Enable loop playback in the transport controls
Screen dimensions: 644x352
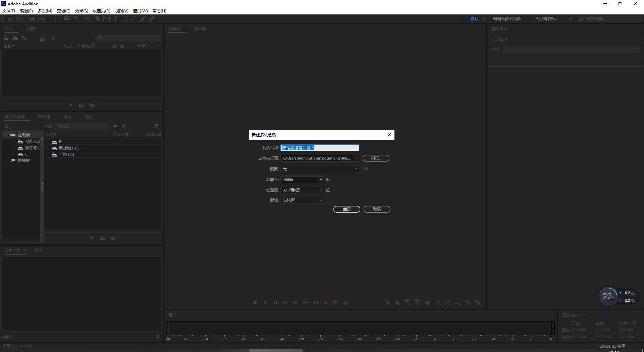336,303
